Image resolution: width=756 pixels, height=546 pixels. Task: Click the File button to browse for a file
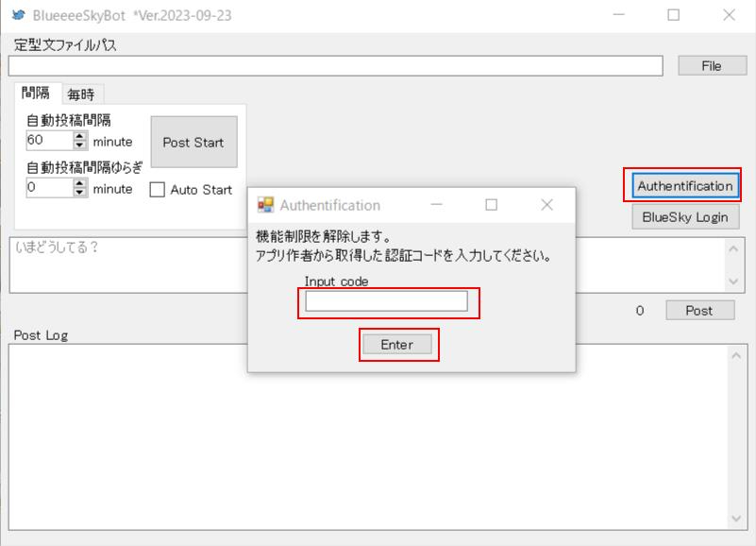coord(713,65)
